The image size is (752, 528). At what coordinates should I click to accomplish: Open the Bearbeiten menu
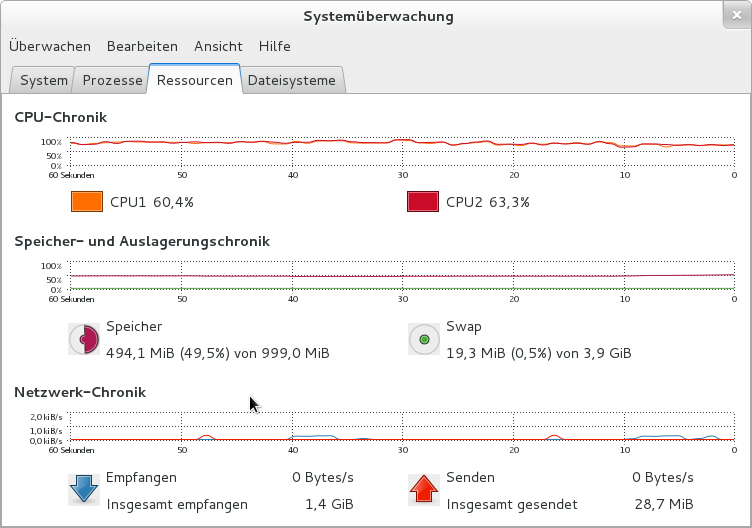(142, 46)
